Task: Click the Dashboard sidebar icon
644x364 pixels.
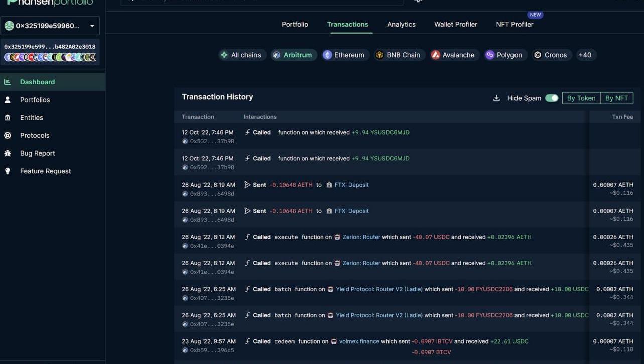Action: pos(8,82)
